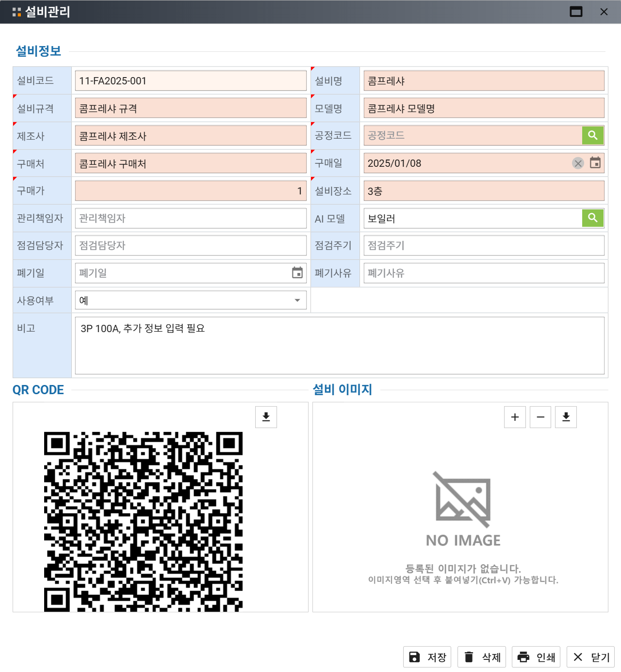Viewport: 621px width, 672px height.
Task: Click the search icon in AI 모델 field
Action: [593, 218]
